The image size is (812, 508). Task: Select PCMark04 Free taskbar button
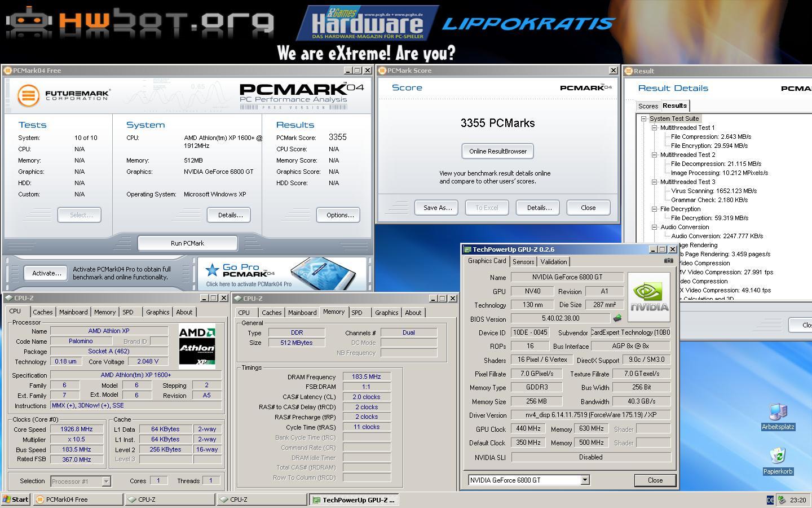(x=78, y=500)
